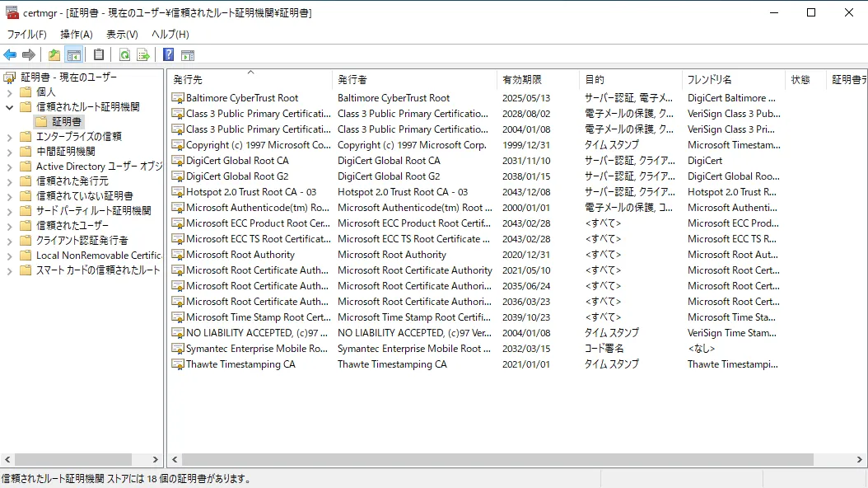Click the certificate icon for DigiCert Global Root CA
868x488 pixels.
coord(178,161)
